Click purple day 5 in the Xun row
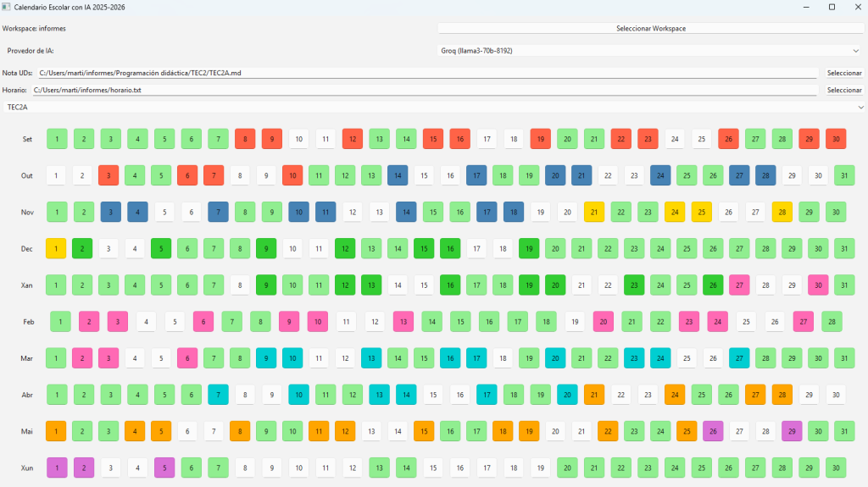The width and height of the screenshot is (868, 487). pos(164,467)
